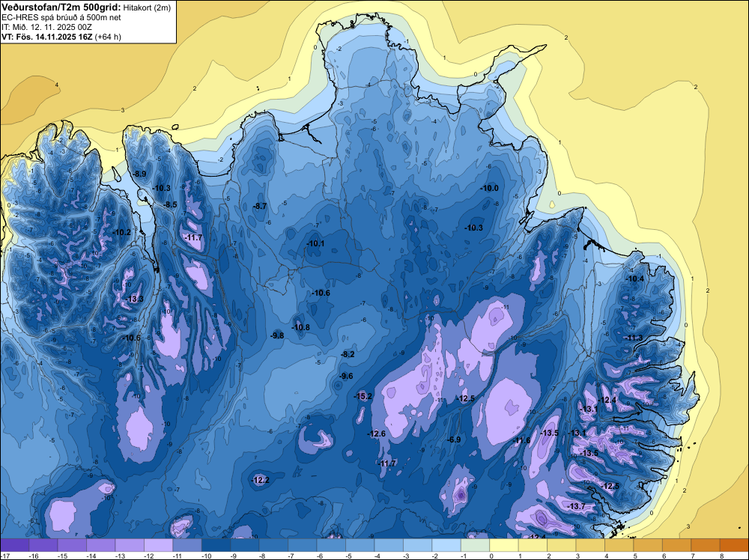Click the 'EC-HRES spá brúuð á 500m net' line
Screen dimensions: 749x560
(x=61, y=17)
